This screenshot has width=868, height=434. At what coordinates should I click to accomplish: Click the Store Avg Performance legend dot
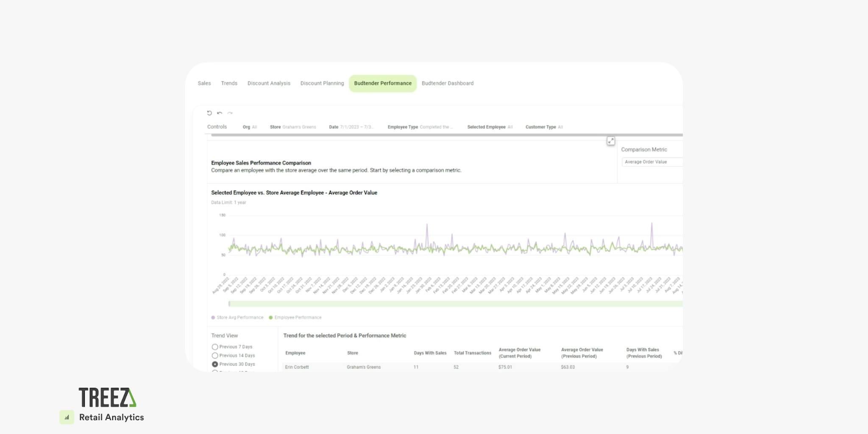click(213, 317)
